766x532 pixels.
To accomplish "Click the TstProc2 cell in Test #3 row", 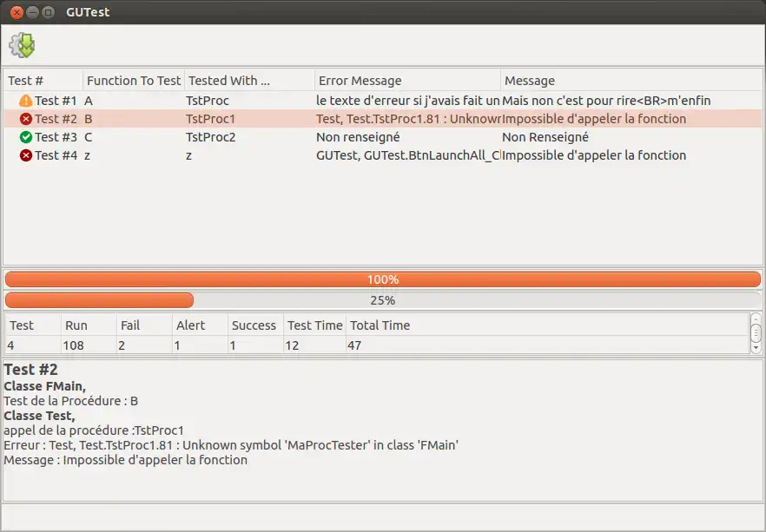I will 210,137.
